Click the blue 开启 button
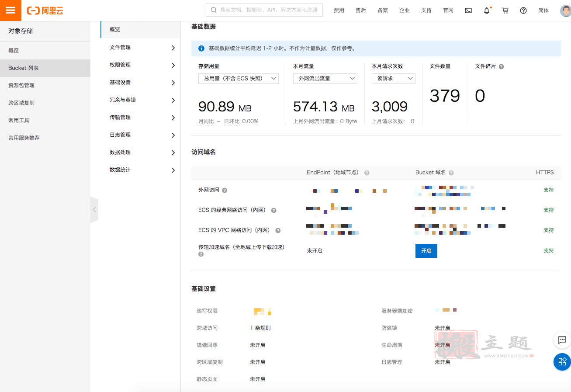 coord(426,251)
